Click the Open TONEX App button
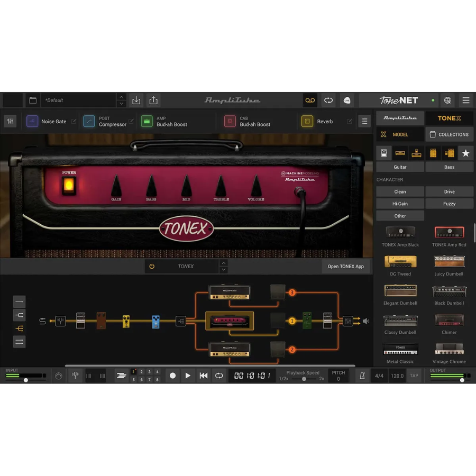This screenshot has width=476, height=476. click(x=345, y=267)
